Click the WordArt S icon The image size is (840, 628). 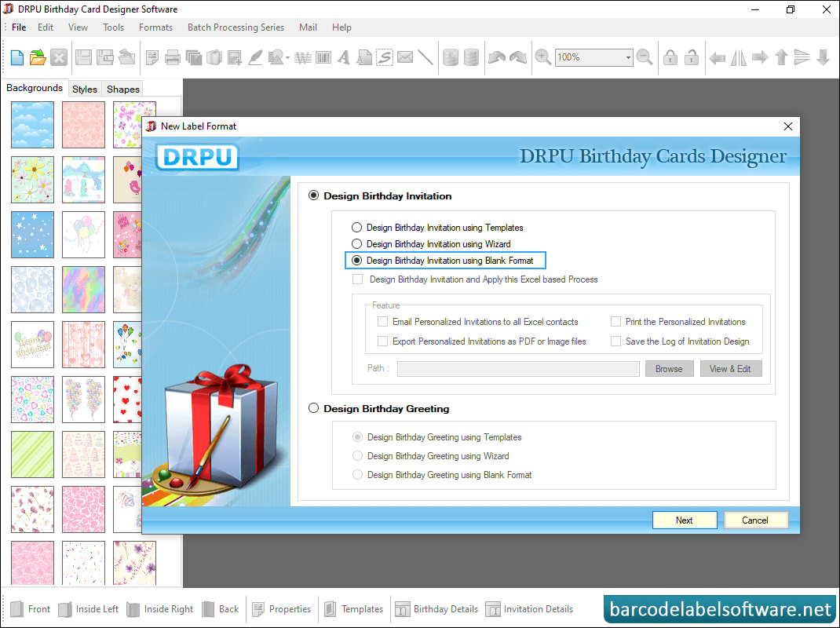(385, 57)
